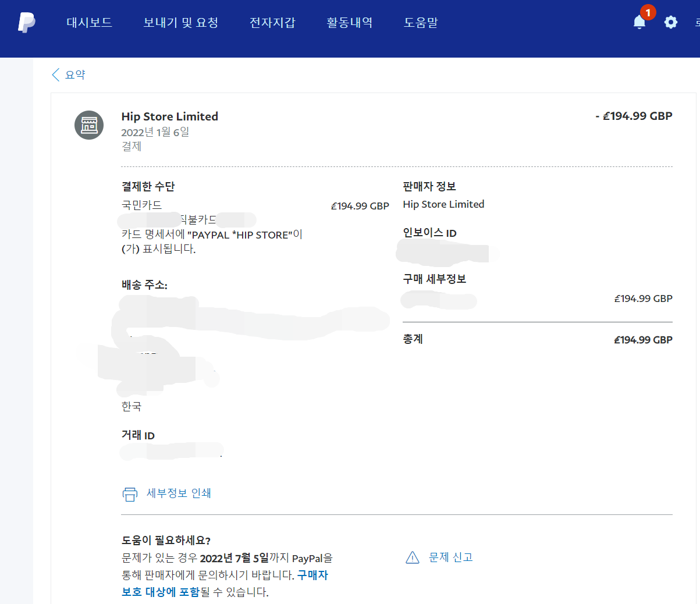Click the "PAYPAL *HIP STORE" statement text
The image size is (700, 604).
click(x=240, y=235)
